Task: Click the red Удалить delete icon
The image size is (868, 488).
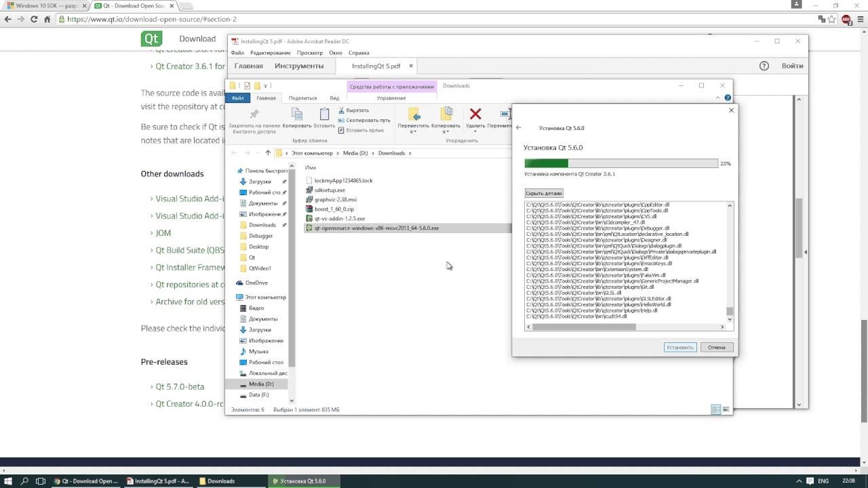Action: tap(475, 114)
